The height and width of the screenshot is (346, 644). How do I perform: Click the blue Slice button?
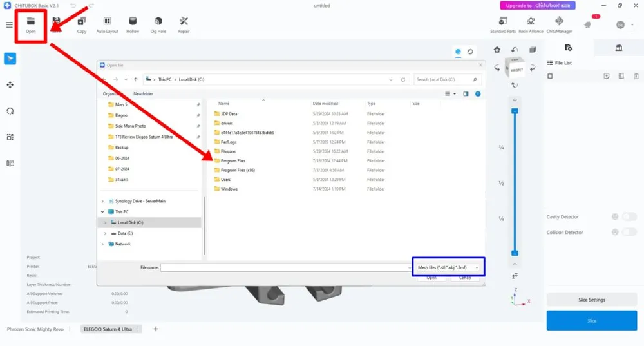coord(591,320)
